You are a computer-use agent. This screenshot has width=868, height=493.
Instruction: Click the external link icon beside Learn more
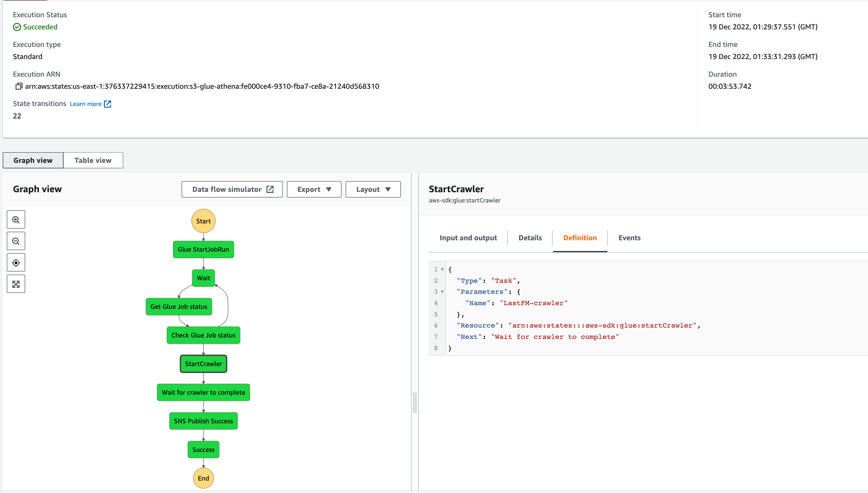click(x=108, y=104)
